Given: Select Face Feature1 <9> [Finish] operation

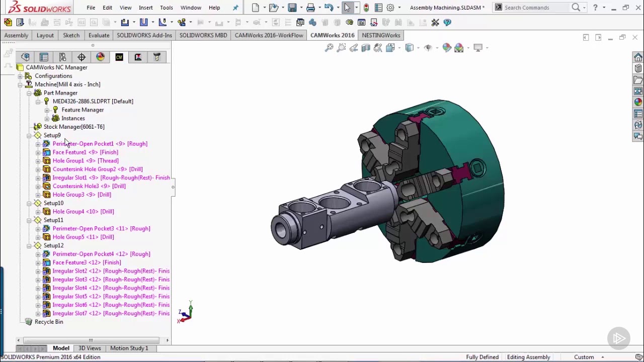Looking at the screenshot, I should (86, 152).
